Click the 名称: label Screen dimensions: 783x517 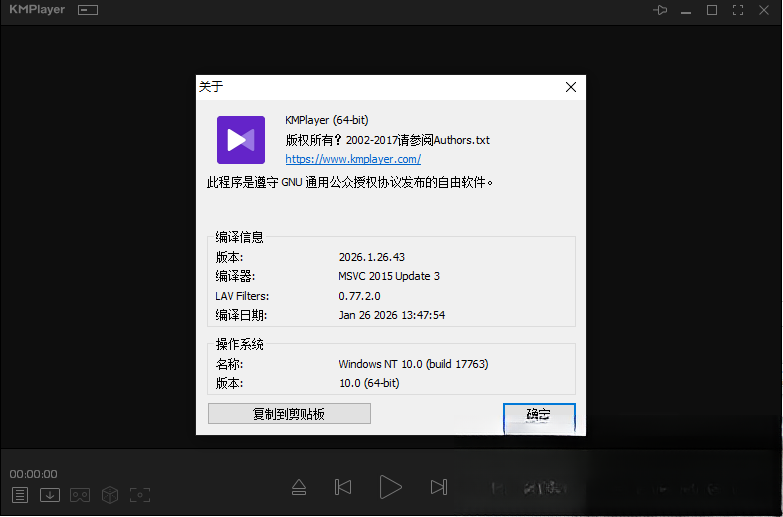[x=229, y=364]
